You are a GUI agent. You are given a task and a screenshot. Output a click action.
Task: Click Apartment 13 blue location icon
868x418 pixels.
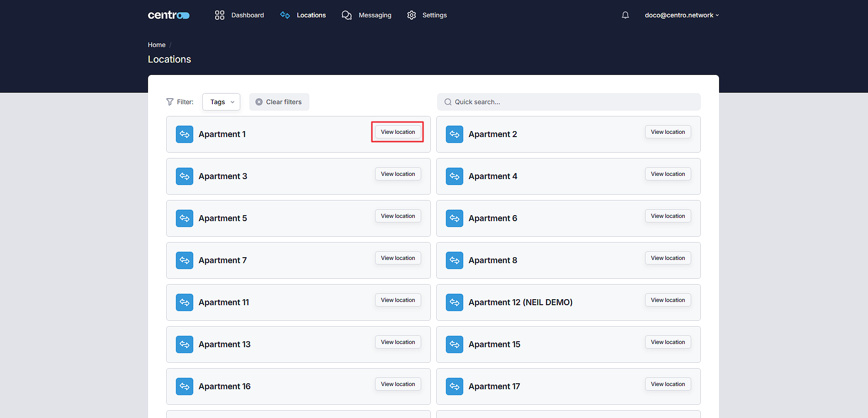185,344
